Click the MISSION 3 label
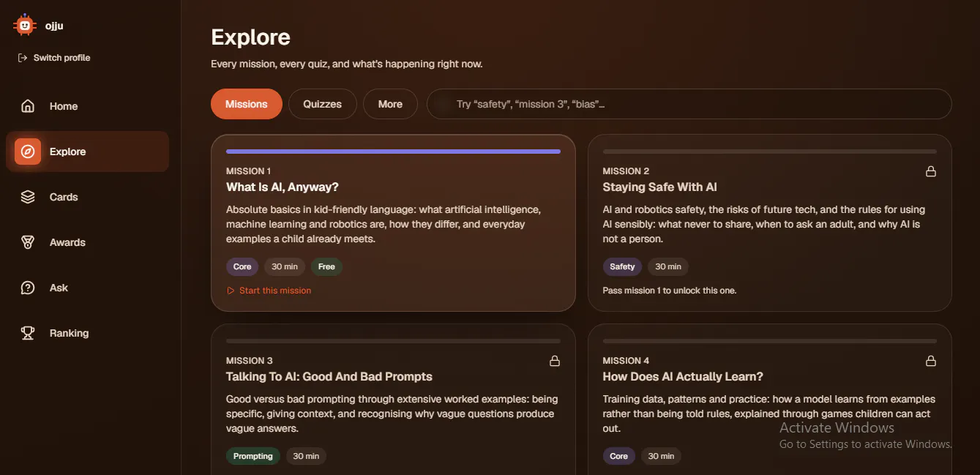Image resolution: width=980 pixels, height=475 pixels. (250, 361)
